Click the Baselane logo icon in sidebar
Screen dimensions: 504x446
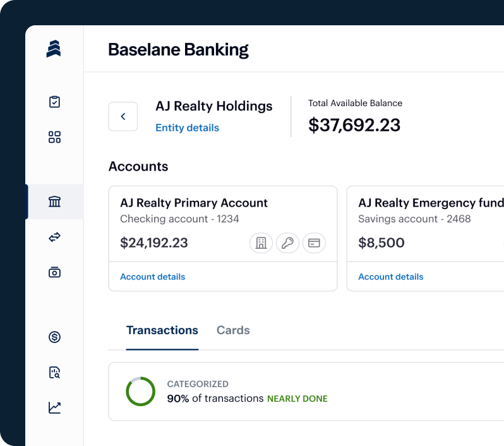click(54, 49)
